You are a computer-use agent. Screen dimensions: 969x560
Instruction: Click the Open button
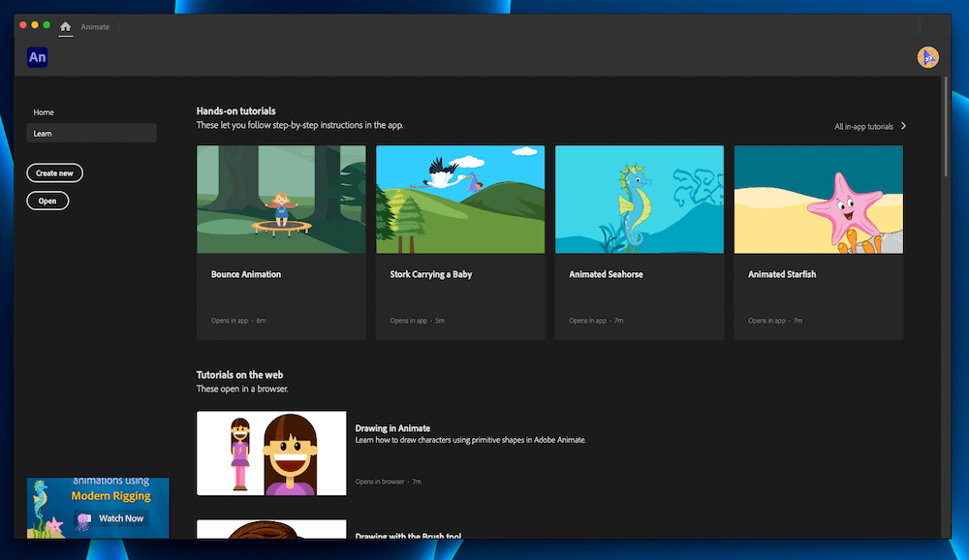click(x=47, y=201)
